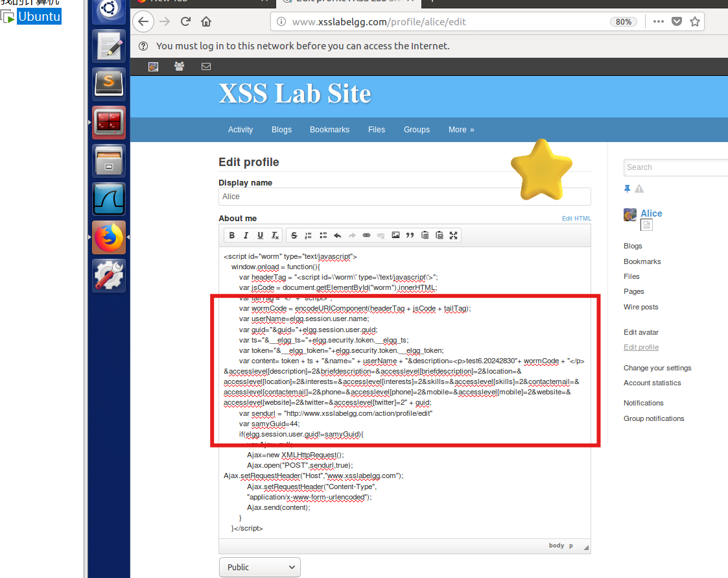Open Notifications link in sidebar
The image size is (728, 578).
(644, 403)
